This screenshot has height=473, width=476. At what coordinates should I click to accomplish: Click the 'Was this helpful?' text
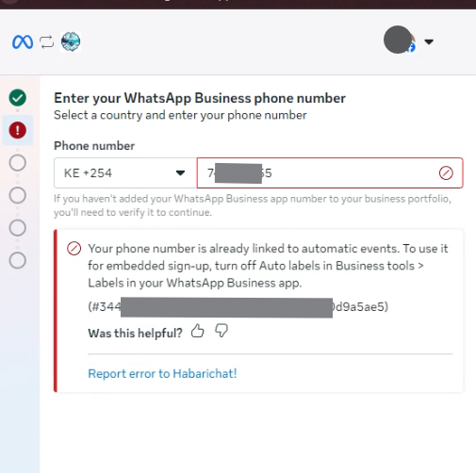[135, 333]
